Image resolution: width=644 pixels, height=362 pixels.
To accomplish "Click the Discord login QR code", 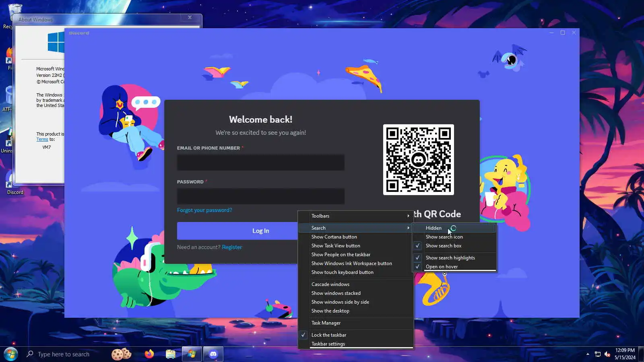I will point(419,160).
